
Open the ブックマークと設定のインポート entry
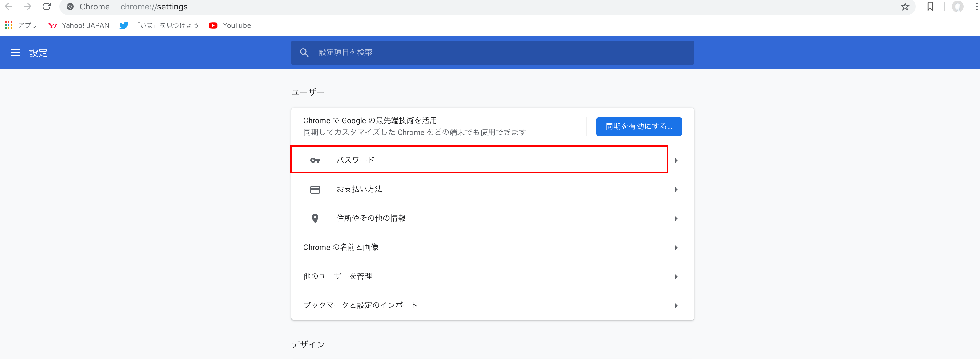(493, 306)
